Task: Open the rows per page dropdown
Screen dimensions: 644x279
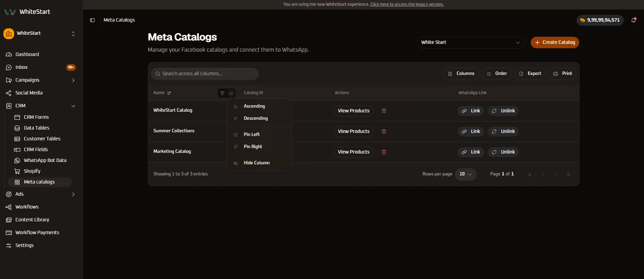Action: [x=466, y=174]
